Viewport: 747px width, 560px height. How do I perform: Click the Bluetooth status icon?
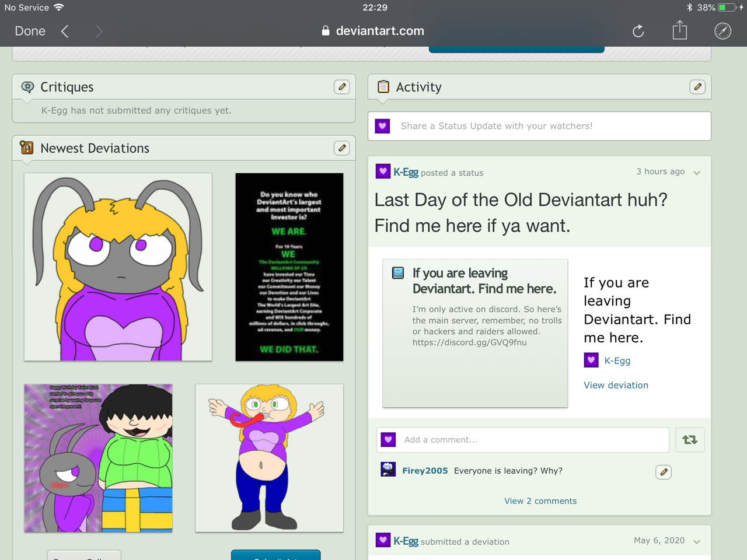[689, 8]
